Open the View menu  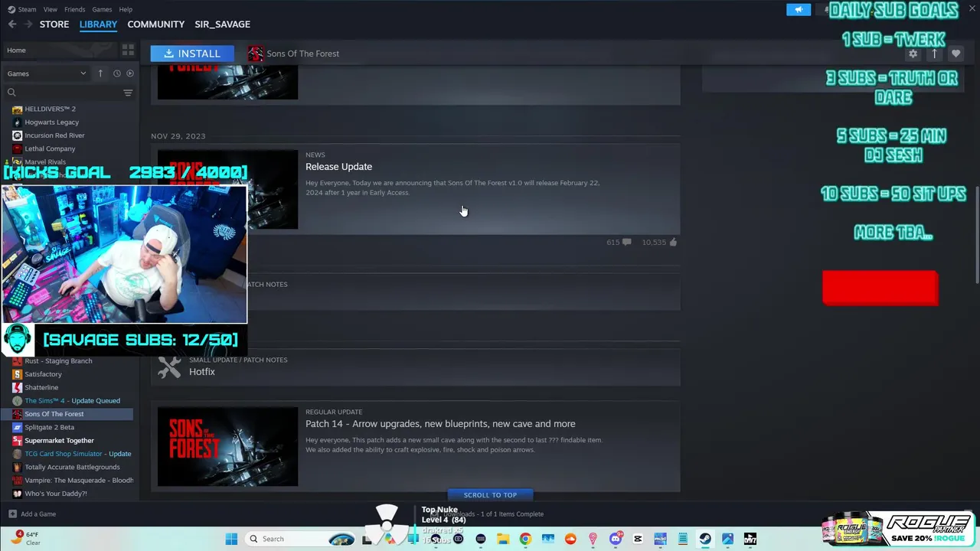(50, 9)
